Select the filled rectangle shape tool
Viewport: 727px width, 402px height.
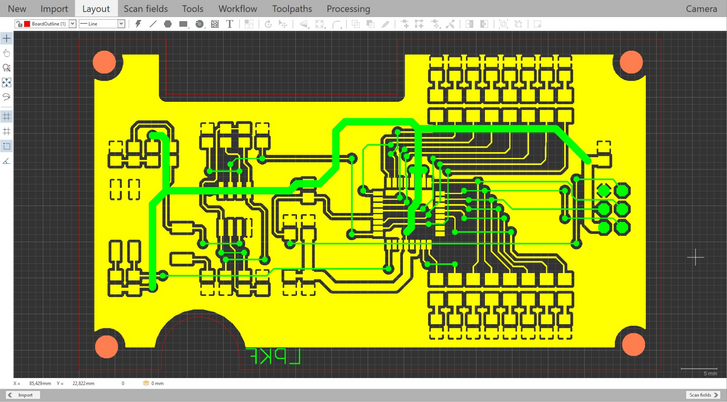point(184,23)
